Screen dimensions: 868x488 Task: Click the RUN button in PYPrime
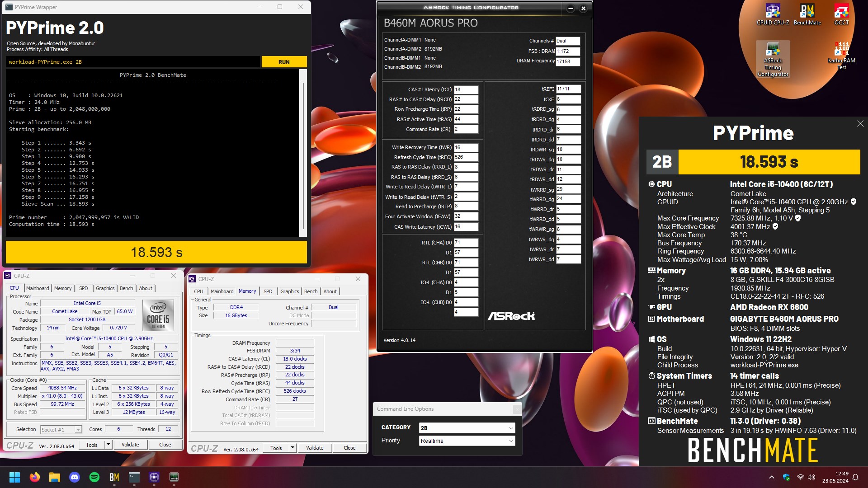[x=284, y=62]
